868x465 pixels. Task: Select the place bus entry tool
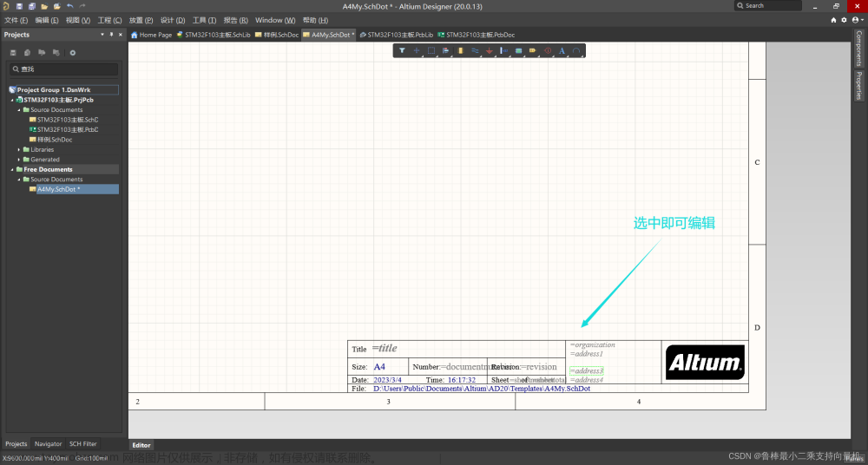point(503,50)
